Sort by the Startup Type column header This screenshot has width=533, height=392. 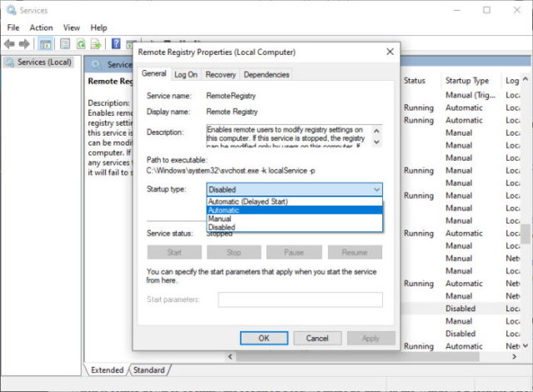pos(467,81)
